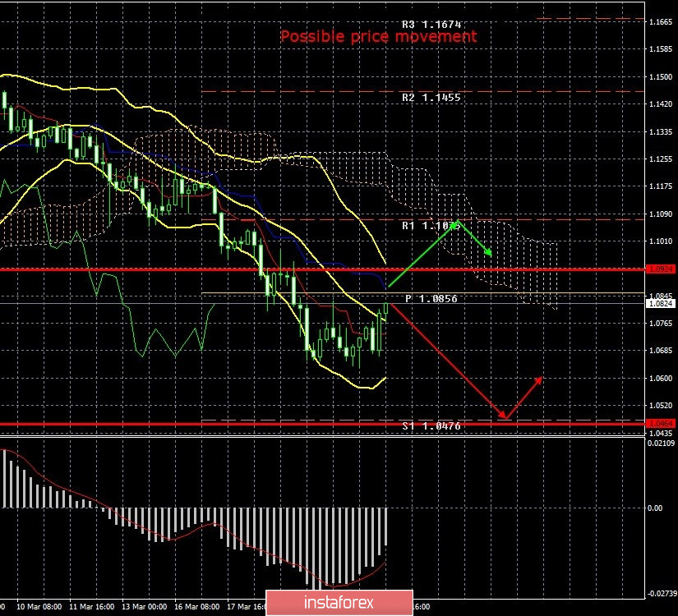Click the 'Possible price movement' title text

378,36
